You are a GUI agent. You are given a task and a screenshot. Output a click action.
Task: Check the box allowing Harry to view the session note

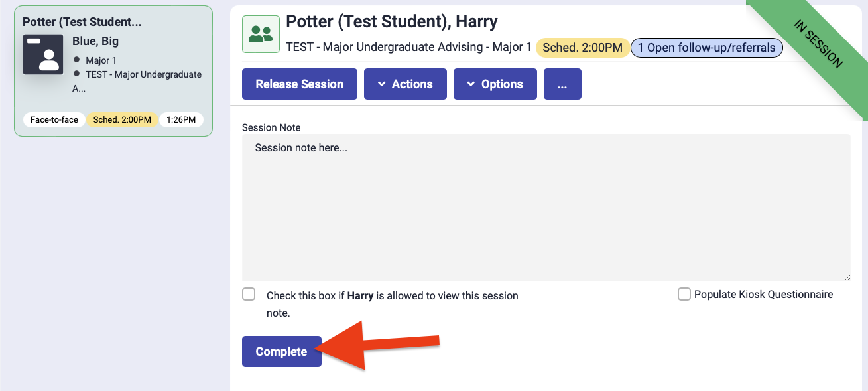pos(249,294)
